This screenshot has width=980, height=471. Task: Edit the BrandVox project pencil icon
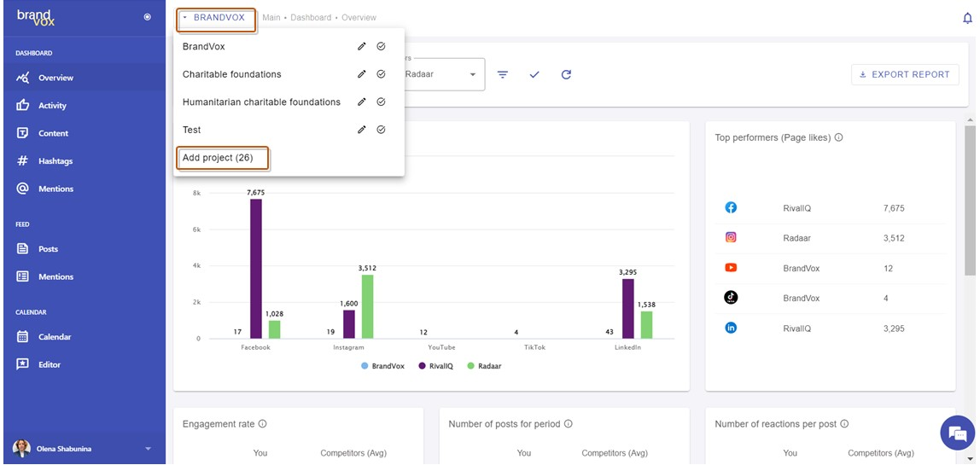[x=361, y=46]
